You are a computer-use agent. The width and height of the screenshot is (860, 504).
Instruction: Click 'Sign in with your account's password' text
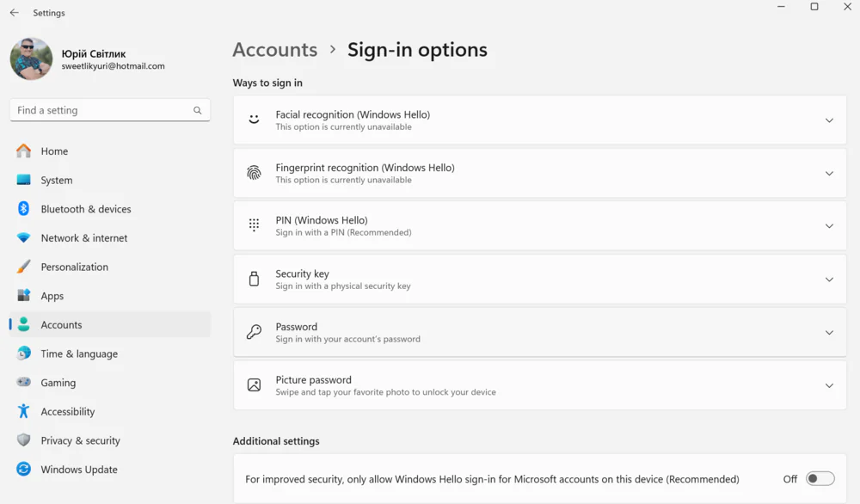pos(347,339)
